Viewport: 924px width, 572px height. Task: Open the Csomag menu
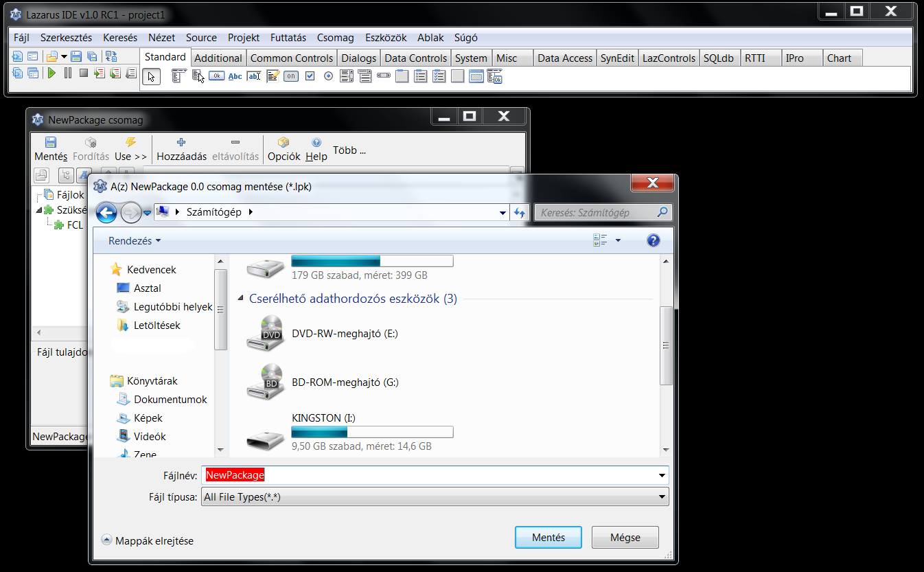click(x=336, y=38)
